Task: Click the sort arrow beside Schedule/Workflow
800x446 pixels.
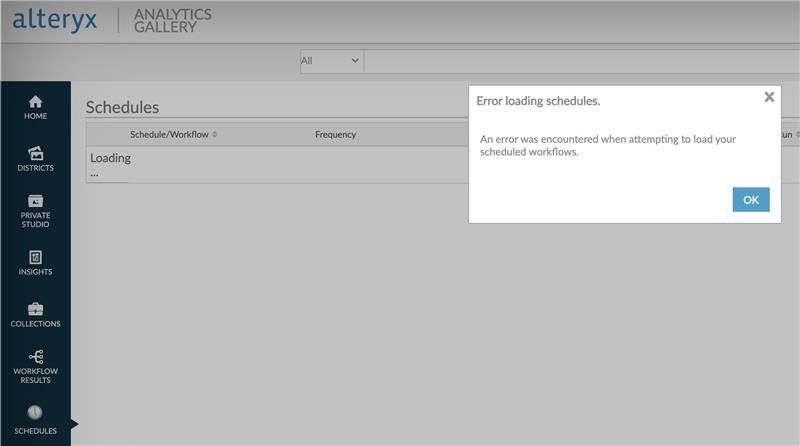Action: pyautogui.click(x=214, y=134)
